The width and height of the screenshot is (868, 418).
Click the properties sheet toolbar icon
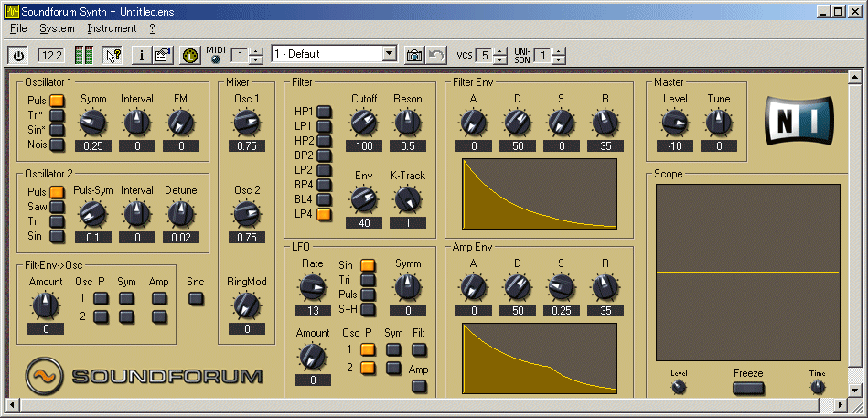(x=162, y=55)
